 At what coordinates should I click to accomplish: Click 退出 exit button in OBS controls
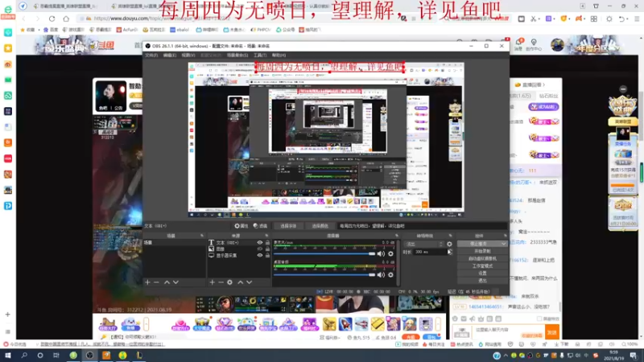482,281
